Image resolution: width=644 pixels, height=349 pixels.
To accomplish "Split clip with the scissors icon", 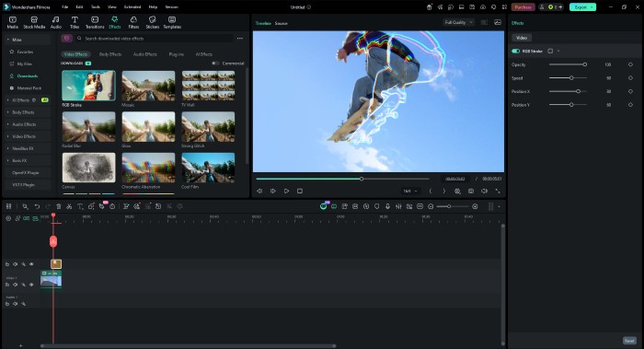I will click(69, 206).
